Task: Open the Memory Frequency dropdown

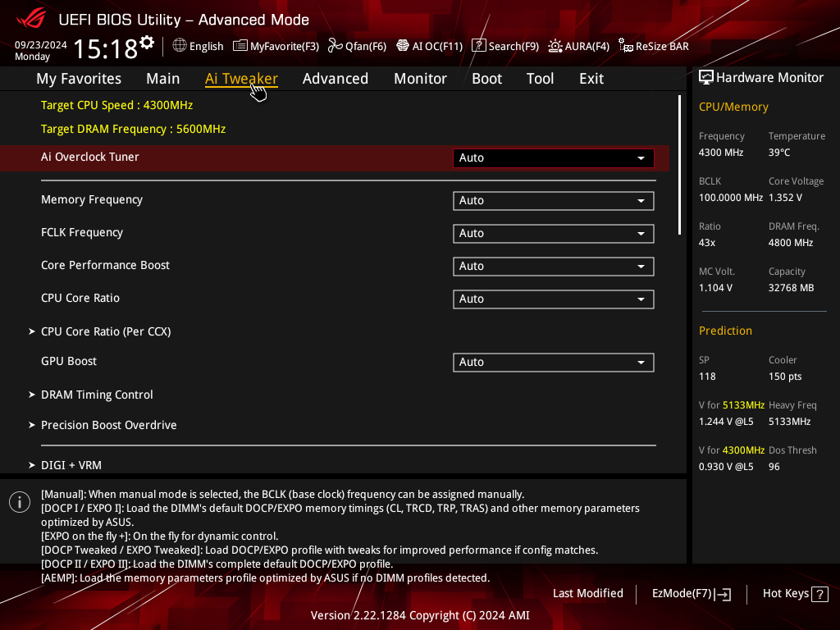Action: click(554, 201)
